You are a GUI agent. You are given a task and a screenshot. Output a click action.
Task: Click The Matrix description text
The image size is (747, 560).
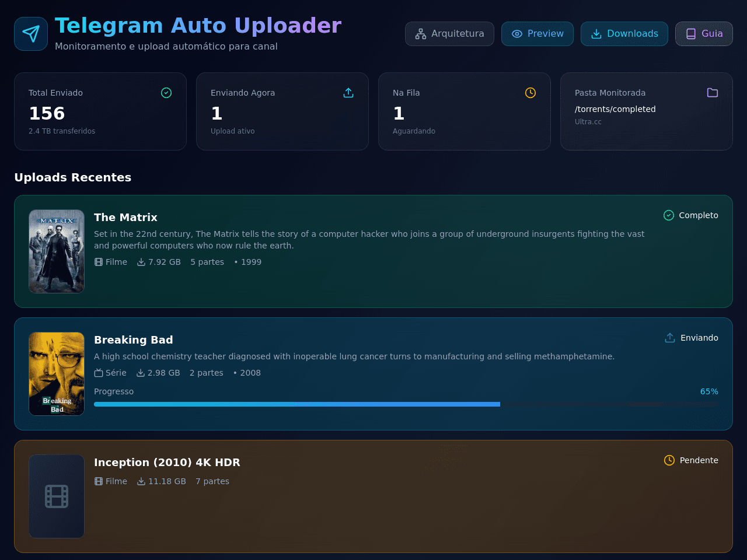click(x=369, y=240)
